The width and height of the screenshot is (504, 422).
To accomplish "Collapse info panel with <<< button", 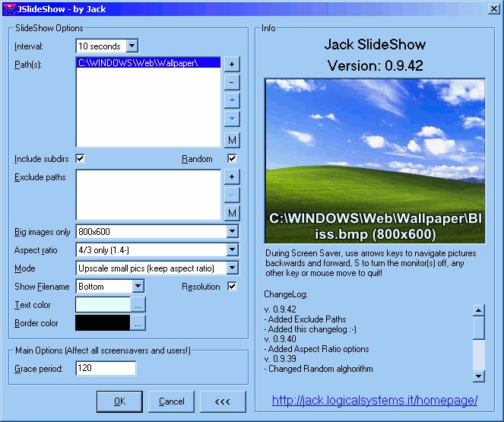I will click(x=223, y=401).
